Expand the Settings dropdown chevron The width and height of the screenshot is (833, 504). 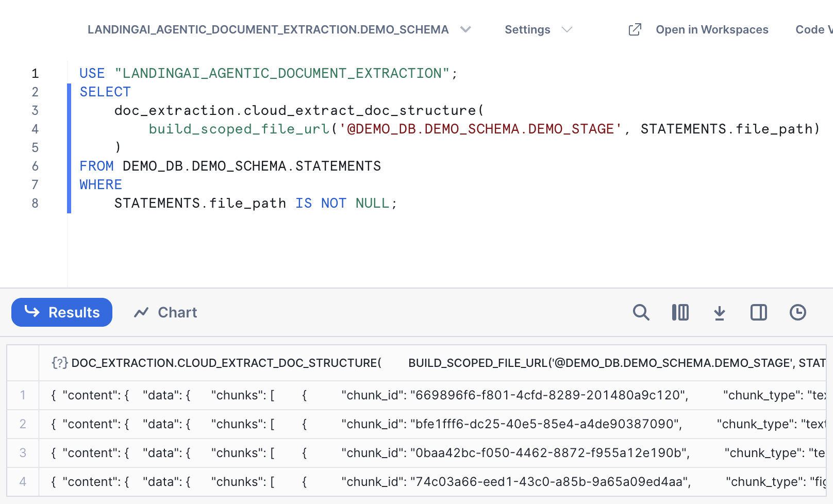click(x=567, y=29)
